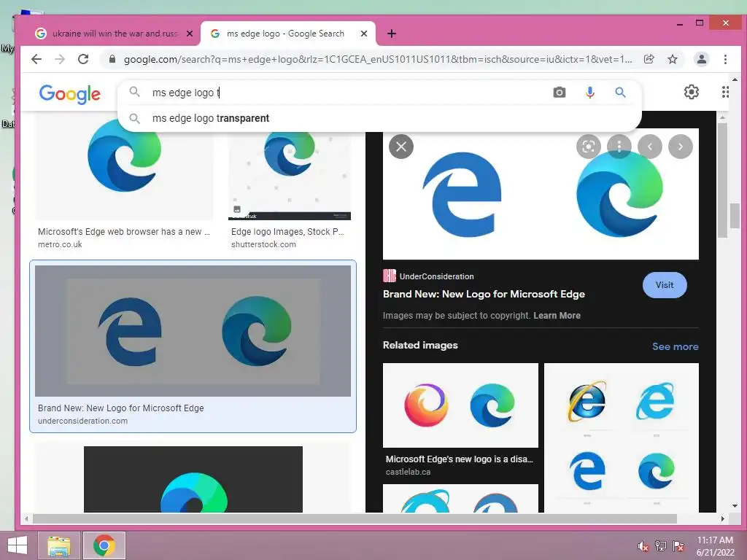Close the image preview panel

pos(401,147)
